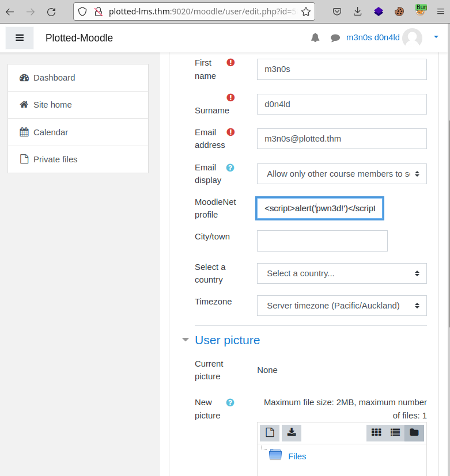Click the browser forward arrow

click(31, 12)
